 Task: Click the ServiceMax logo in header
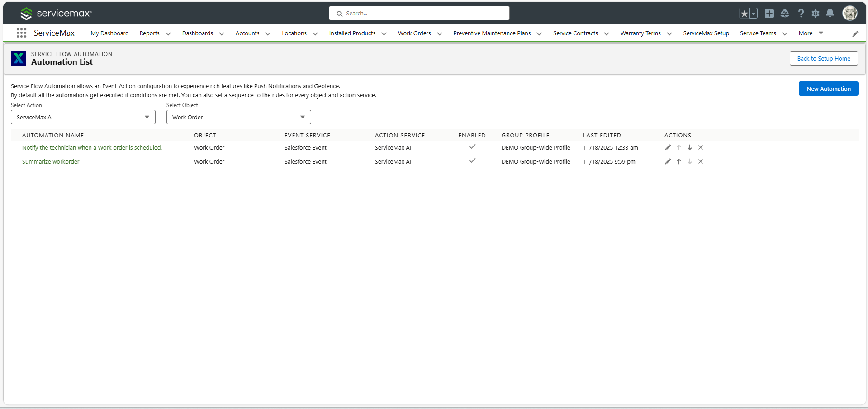point(56,14)
